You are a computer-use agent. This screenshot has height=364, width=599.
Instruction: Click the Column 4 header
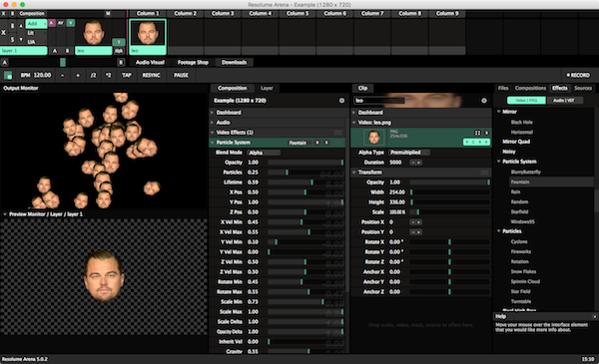click(x=261, y=14)
